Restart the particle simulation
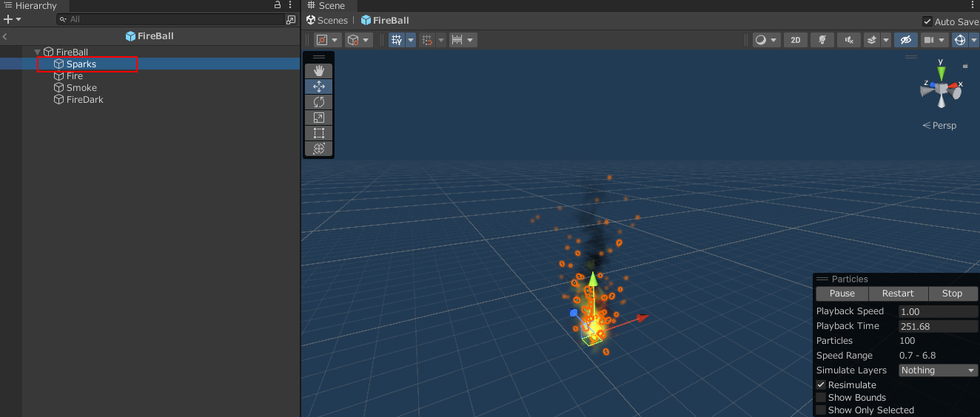 (x=898, y=294)
